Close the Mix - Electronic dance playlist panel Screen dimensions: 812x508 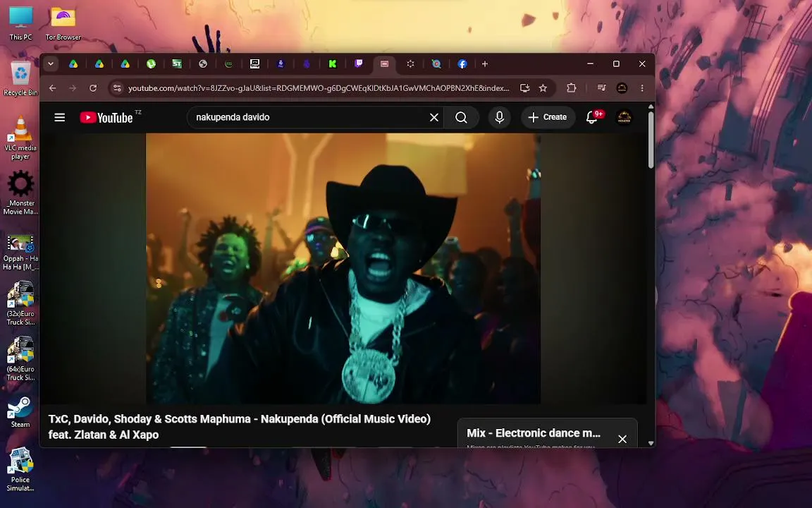(622, 439)
